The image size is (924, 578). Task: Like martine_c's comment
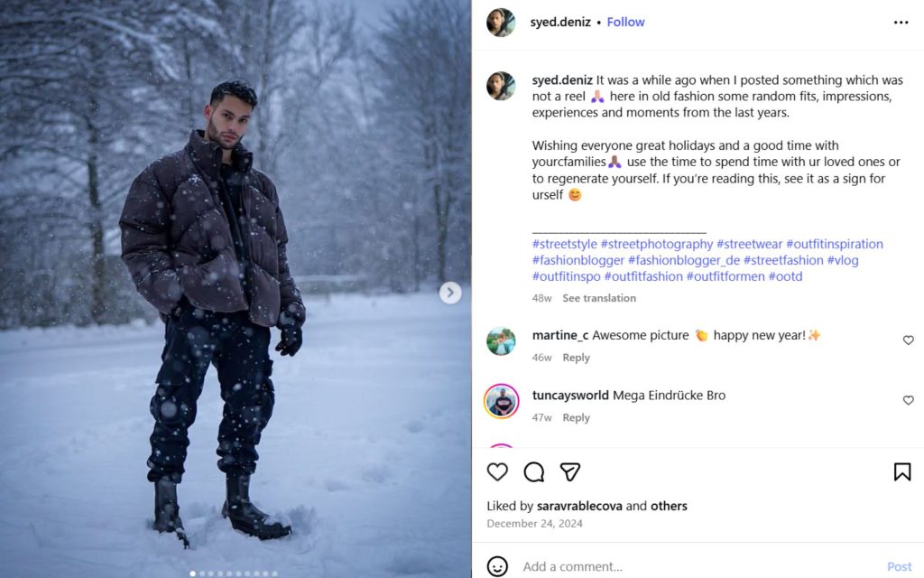click(x=908, y=340)
